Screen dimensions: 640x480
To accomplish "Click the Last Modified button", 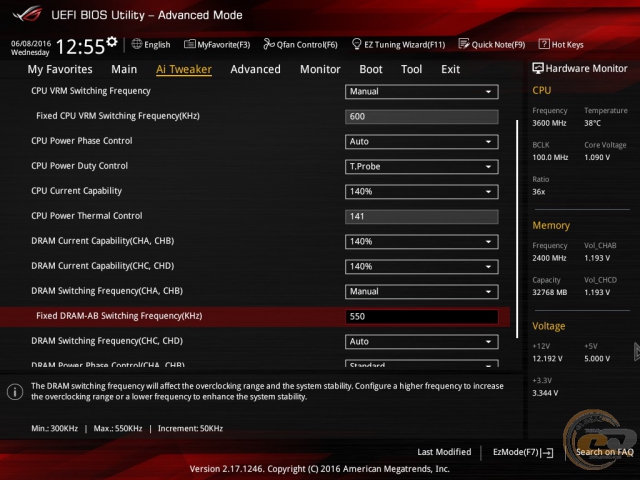I will 444,452.
